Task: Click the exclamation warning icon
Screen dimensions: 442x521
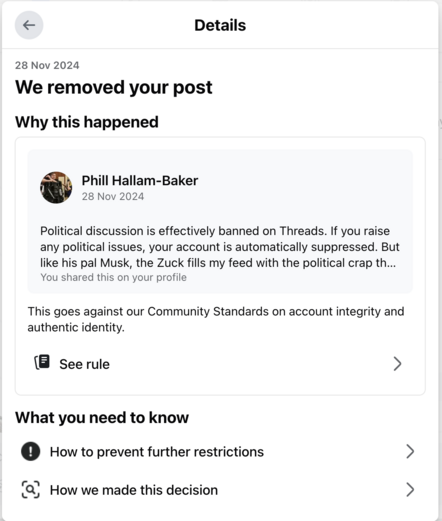Action: click(31, 451)
